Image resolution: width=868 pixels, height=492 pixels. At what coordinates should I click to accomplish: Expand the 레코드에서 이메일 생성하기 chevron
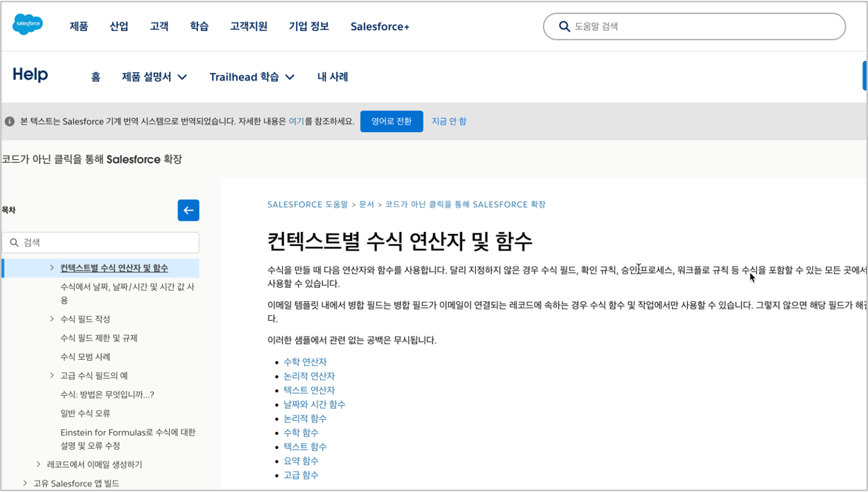coord(38,464)
